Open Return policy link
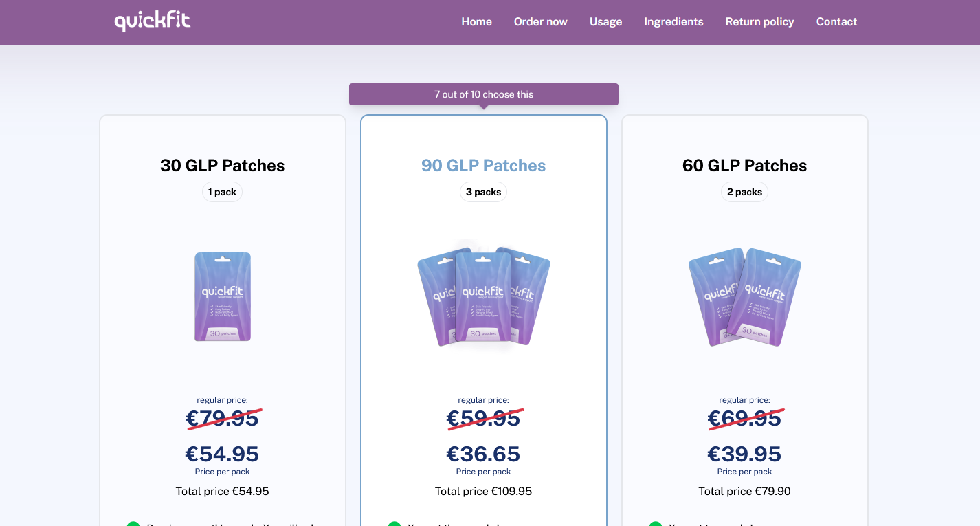The width and height of the screenshot is (980, 526). (759, 22)
